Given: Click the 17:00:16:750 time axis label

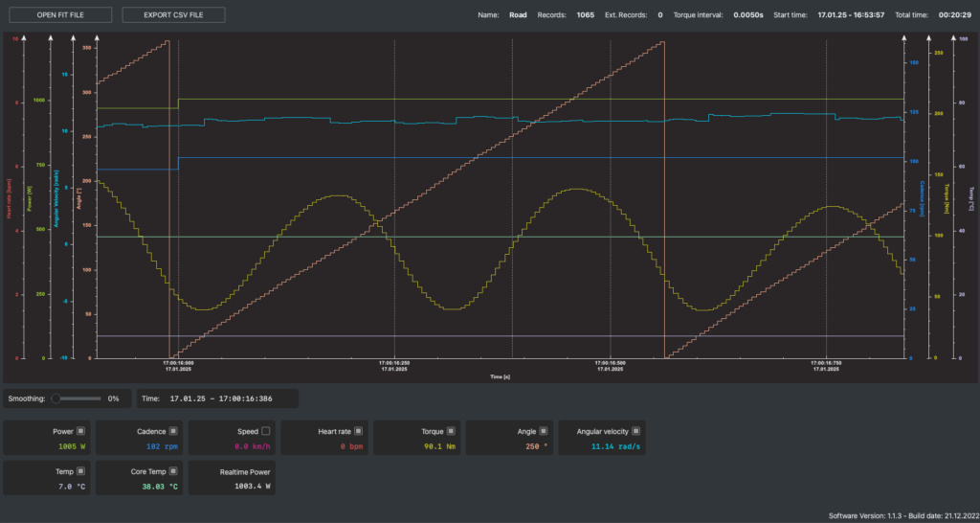Looking at the screenshot, I should click(825, 365).
